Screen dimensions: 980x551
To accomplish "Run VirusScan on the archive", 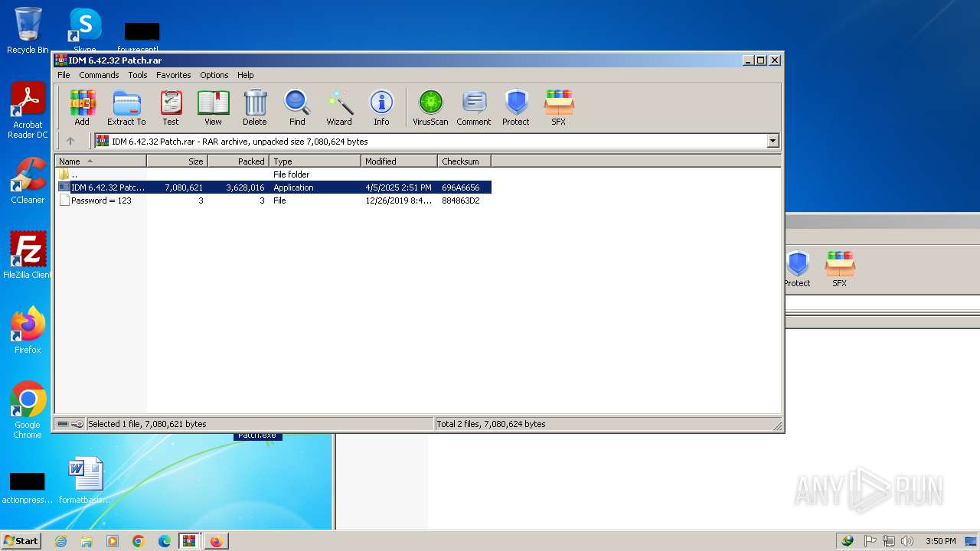I will click(430, 107).
